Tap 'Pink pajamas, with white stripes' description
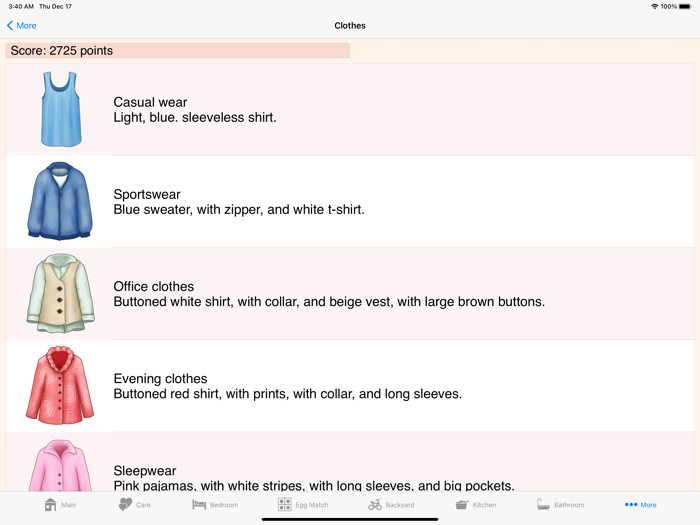 314,485
